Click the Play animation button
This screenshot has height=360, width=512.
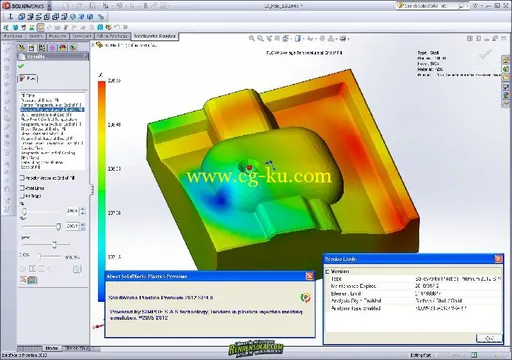(23, 269)
